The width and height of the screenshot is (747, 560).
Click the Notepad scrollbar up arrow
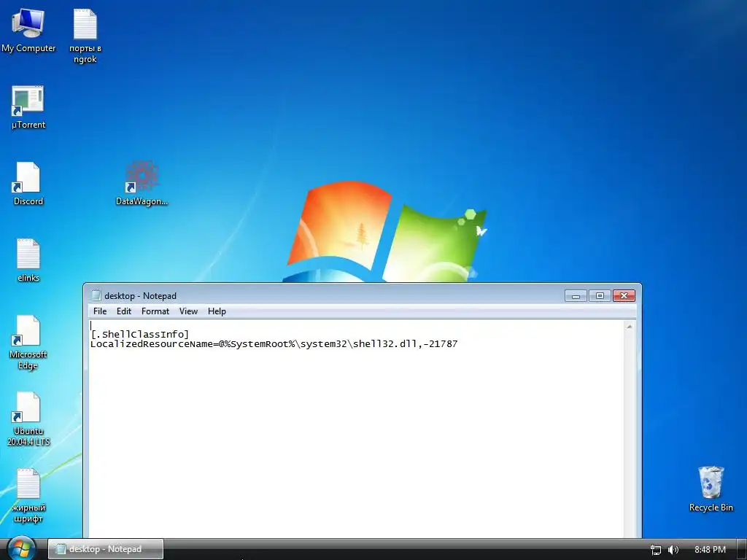[x=630, y=327]
